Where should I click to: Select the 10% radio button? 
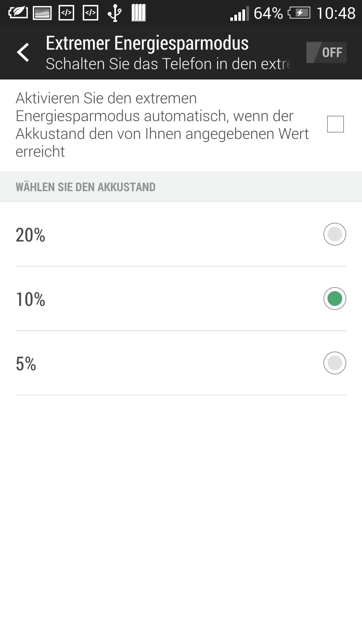(x=335, y=299)
